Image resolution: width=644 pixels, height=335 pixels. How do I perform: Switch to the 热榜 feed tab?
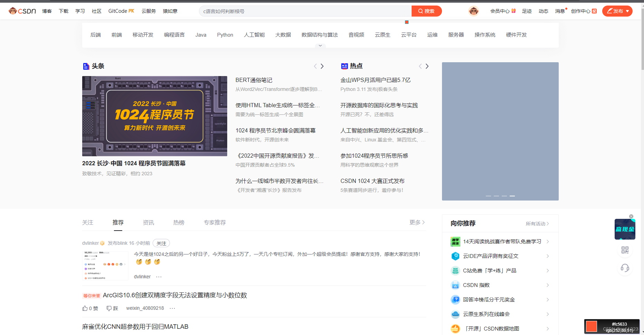click(x=179, y=223)
